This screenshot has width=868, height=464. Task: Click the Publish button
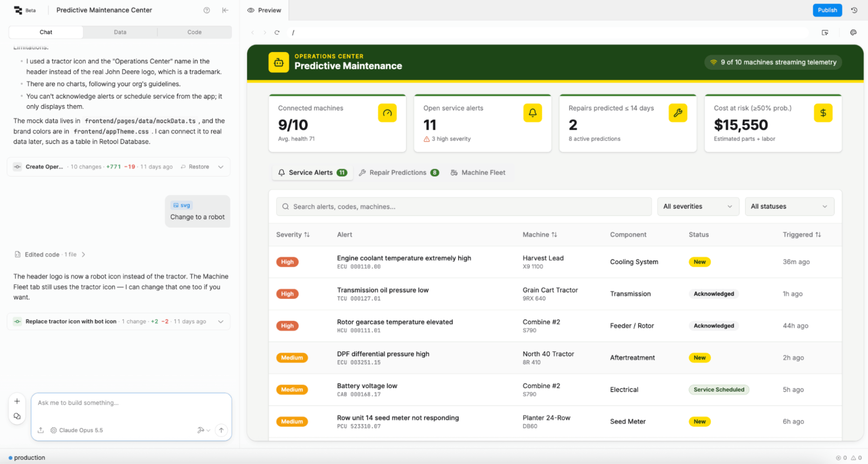[827, 10]
